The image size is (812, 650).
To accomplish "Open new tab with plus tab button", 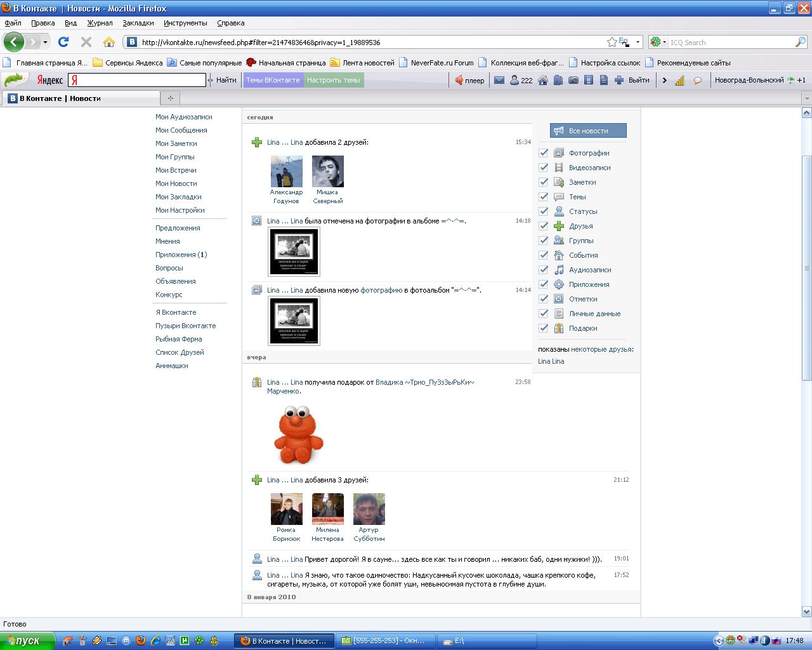I will coord(170,98).
